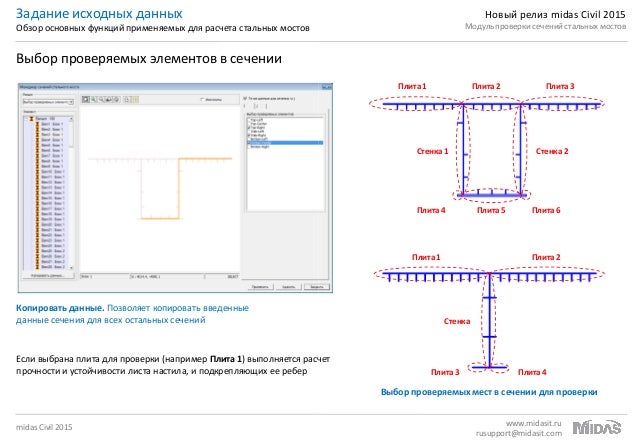Click the 'Новый релиз midas Civil 2015' heading
The width and height of the screenshot is (638, 442).
555,14
